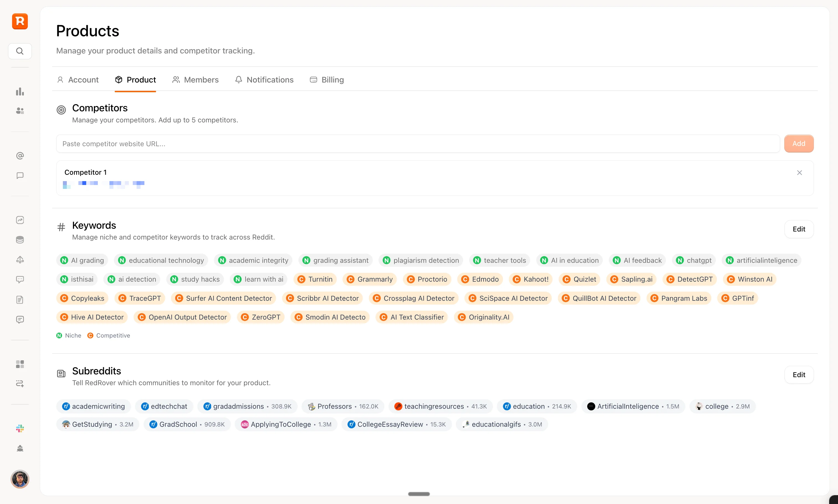This screenshot has height=504, width=838.
Task: Click the 'ApplyingToCollege' subreddit chip
Action: point(286,425)
